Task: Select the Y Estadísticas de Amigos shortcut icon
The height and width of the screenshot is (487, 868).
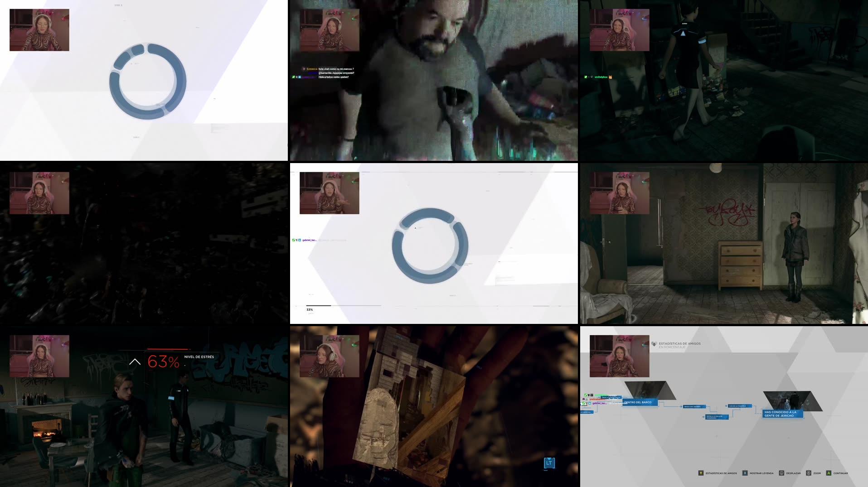Action: click(x=700, y=472)
